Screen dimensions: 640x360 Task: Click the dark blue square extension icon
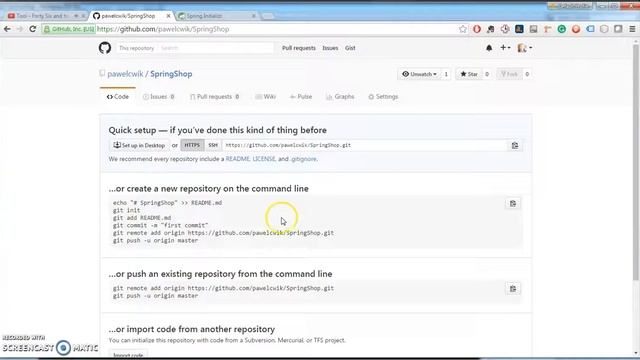point(519,29)
